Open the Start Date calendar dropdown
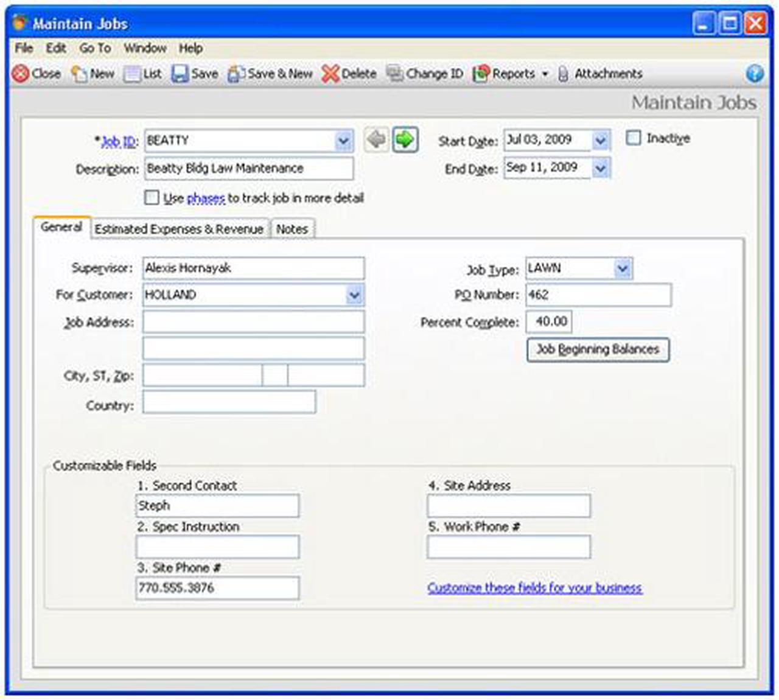The height and width of the screenshot is (700, 779). 600,140
